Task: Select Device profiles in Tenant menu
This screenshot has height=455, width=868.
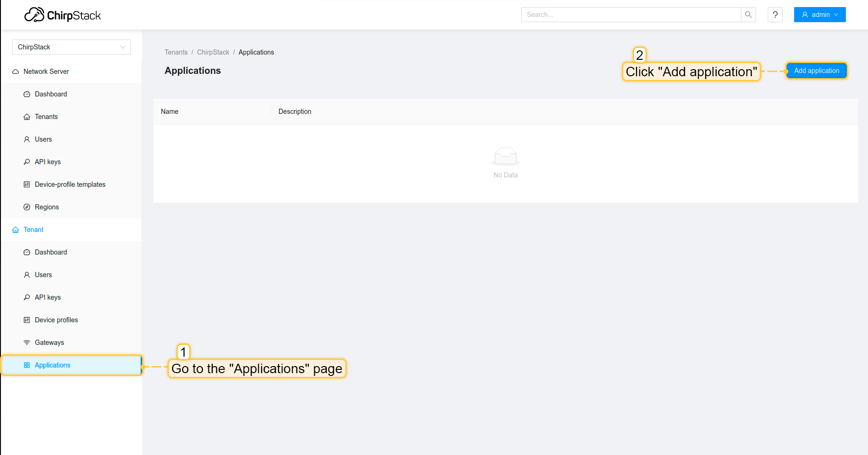Action: [x=56, y=320]
